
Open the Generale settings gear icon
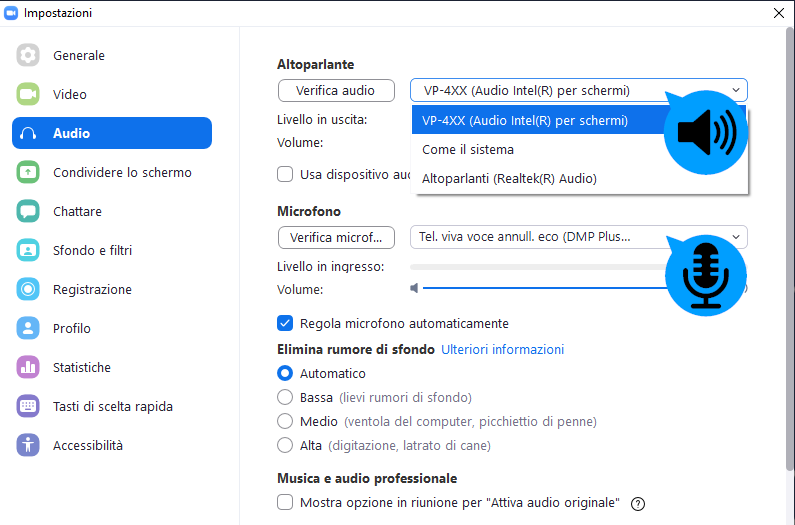coord(28,55)
